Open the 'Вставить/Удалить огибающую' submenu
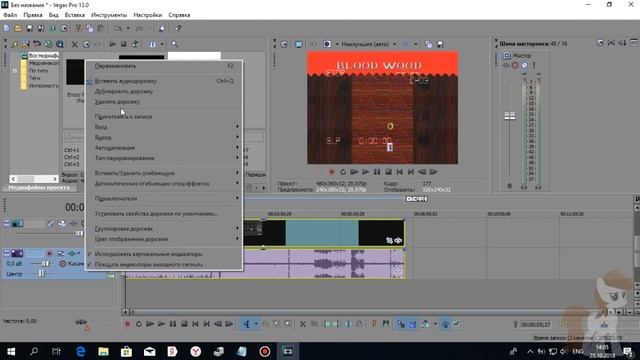 [x=165, y=173]
